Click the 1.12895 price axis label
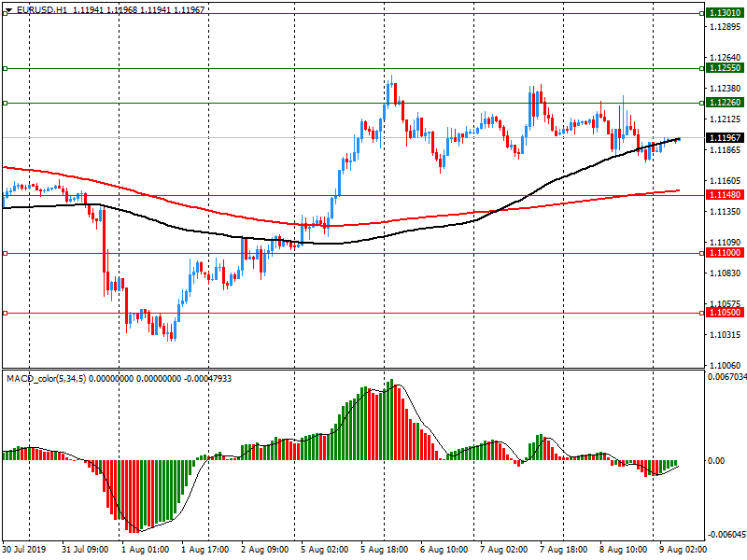The image size is (747, 560). pyautogui.click(x=726, y=27)
